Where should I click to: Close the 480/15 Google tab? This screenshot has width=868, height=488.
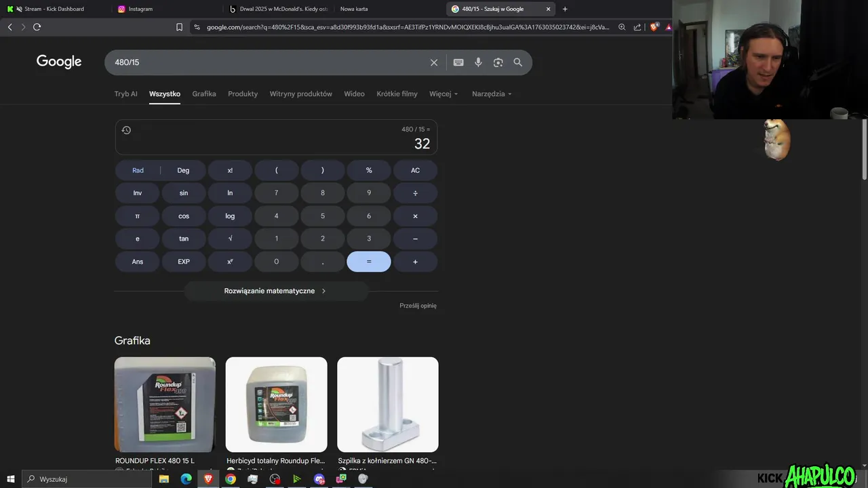point(548,9)
